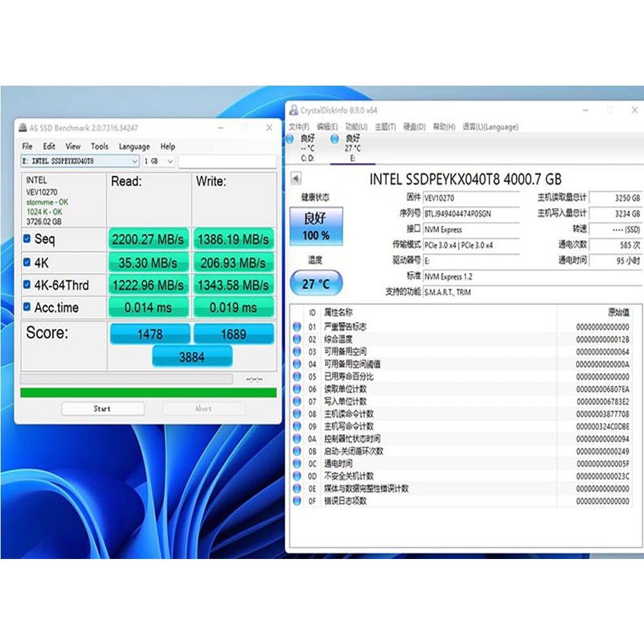The width and height of the screenshot is (644, 644).
Task: Open the Tools menu in AS SSD Benchmark
Action: (x=99, y=146)
